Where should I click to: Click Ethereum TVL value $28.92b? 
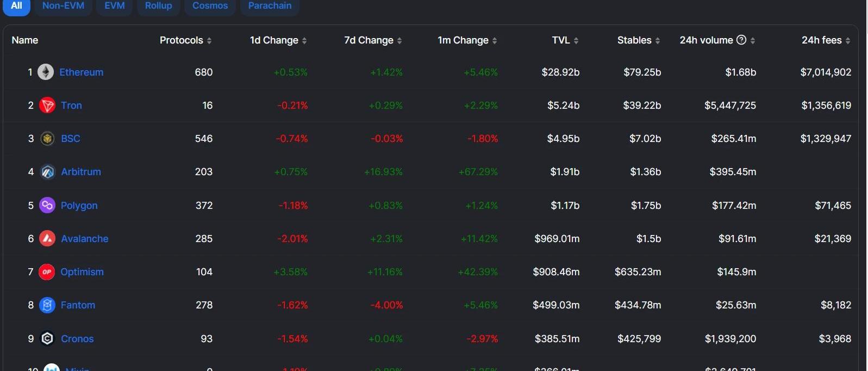coord(560,72)
